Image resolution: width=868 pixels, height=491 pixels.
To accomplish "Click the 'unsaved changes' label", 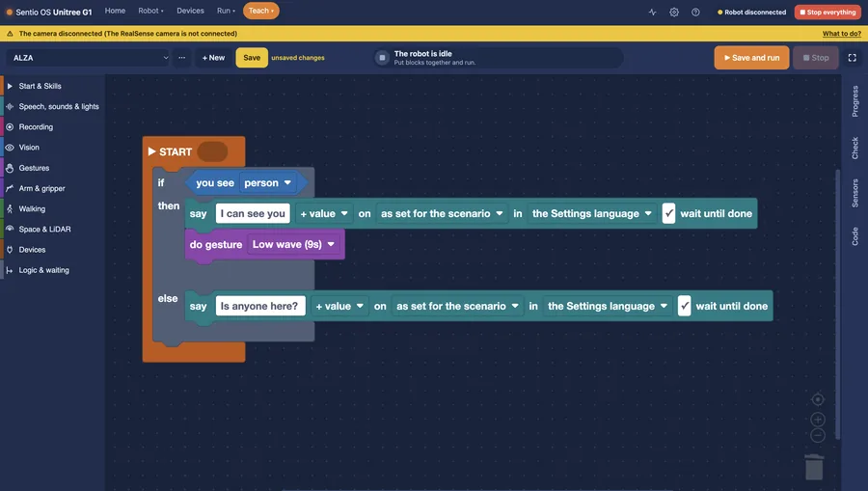I will pyautogui.click(x=298, y=58).
